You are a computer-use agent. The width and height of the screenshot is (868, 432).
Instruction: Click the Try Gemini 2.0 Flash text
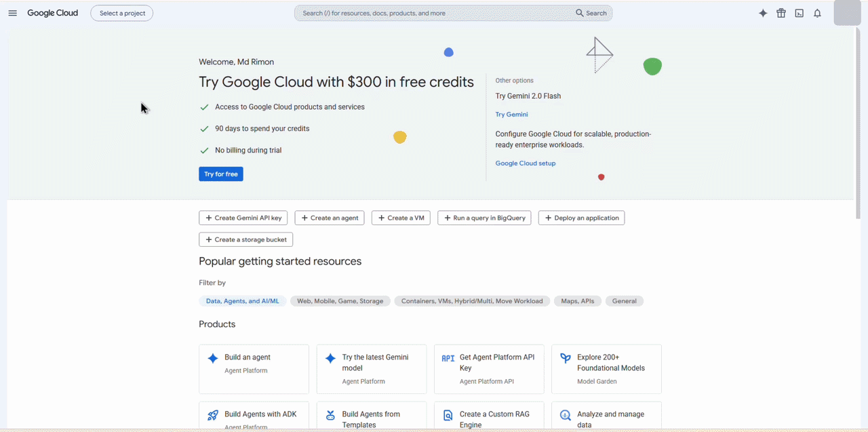528,96
